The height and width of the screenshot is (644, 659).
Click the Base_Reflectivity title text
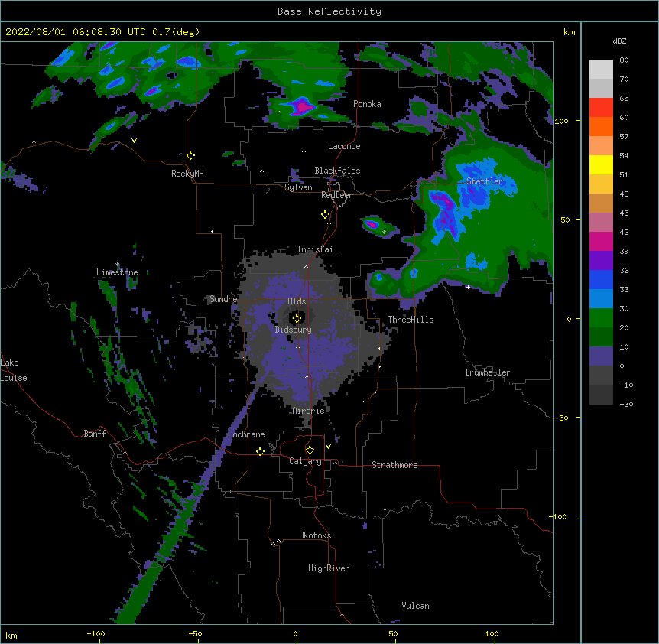pyautogui.click(x=329, y=11)
